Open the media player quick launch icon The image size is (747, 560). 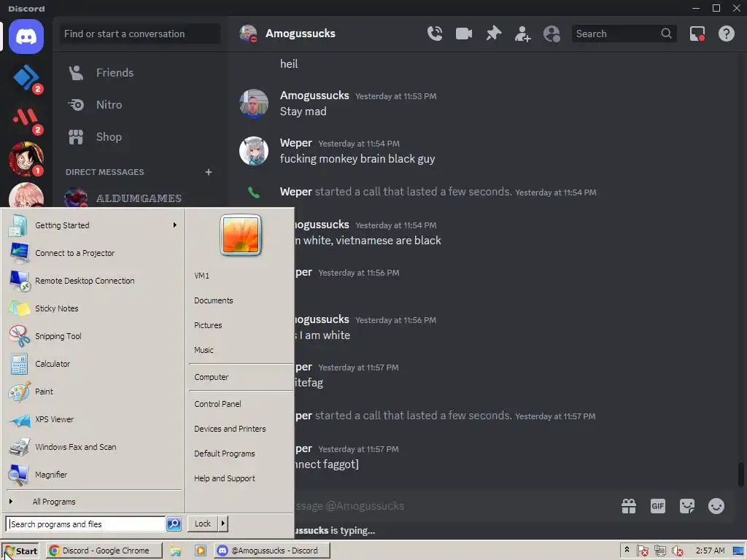point(201,551)
